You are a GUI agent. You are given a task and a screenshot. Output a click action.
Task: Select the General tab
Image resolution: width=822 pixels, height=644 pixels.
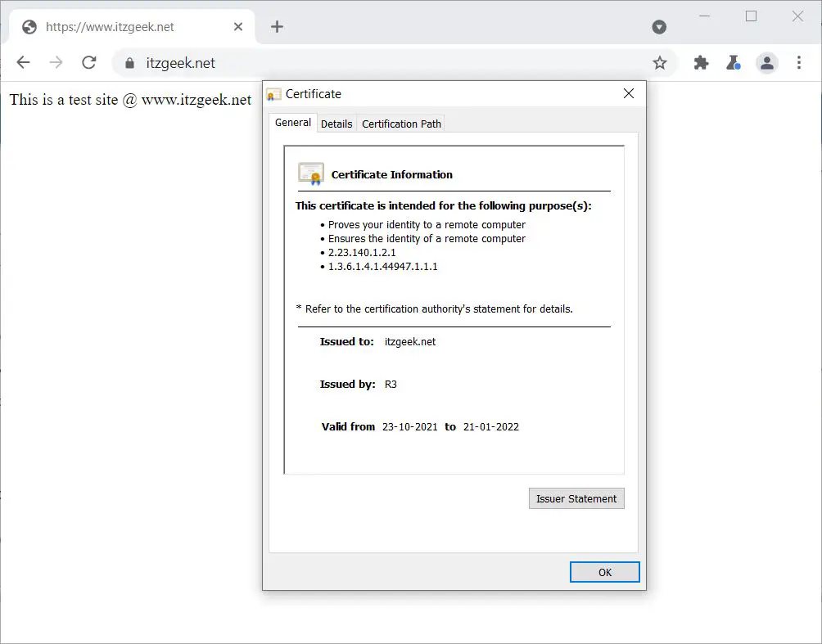pos(292,122)
